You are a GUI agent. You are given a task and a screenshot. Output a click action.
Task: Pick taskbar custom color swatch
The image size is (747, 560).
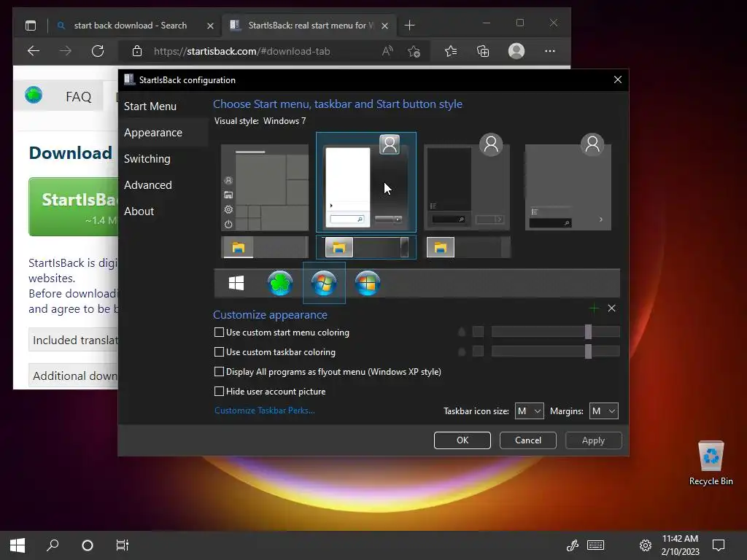478,351
